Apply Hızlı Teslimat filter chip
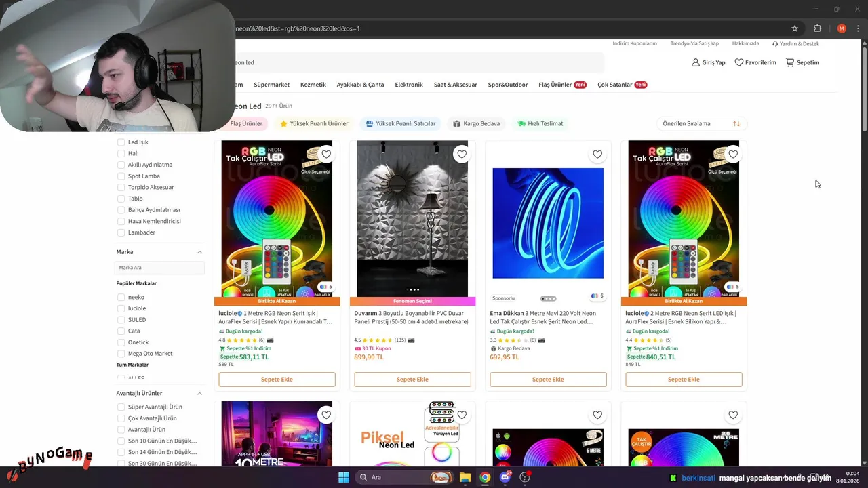 point(540,123)
